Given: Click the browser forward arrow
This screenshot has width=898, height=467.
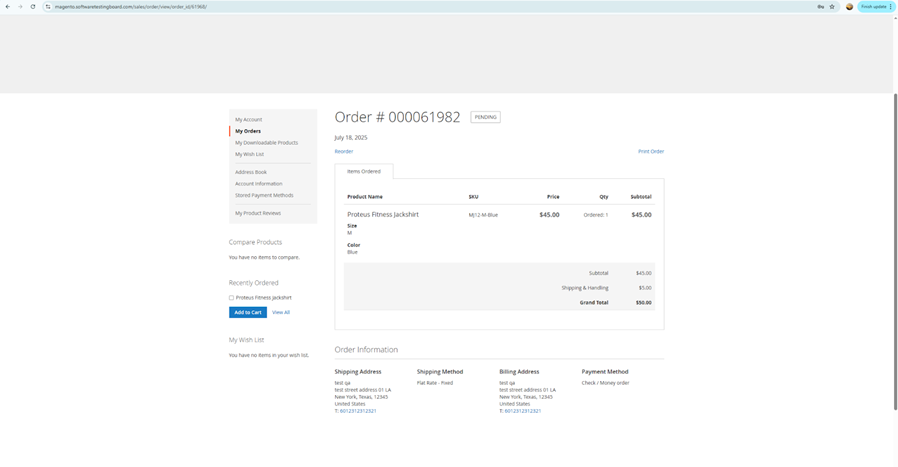Looking at the screenshot, I should (x=20, y=7).
